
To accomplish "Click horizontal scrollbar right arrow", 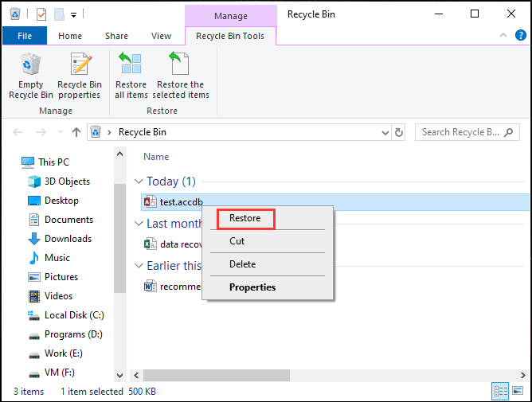I will pyautogui.click(x=522, y=376).
